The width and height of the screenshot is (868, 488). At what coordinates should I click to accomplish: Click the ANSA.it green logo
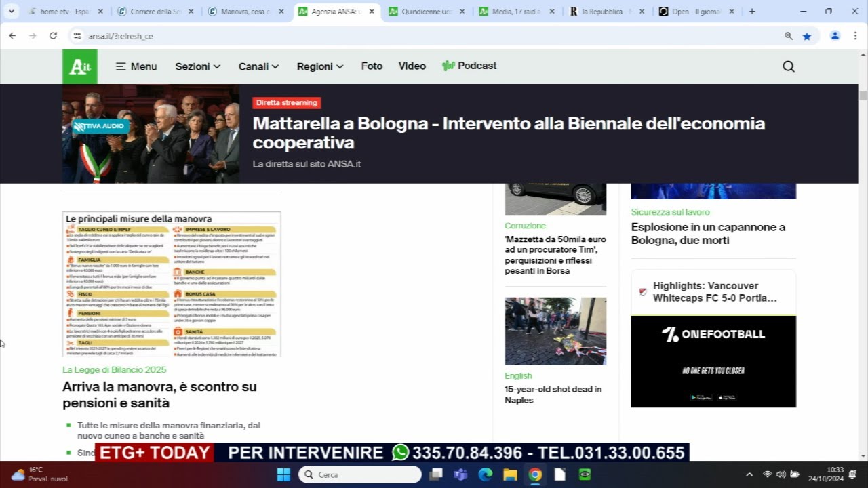(80, 66)
